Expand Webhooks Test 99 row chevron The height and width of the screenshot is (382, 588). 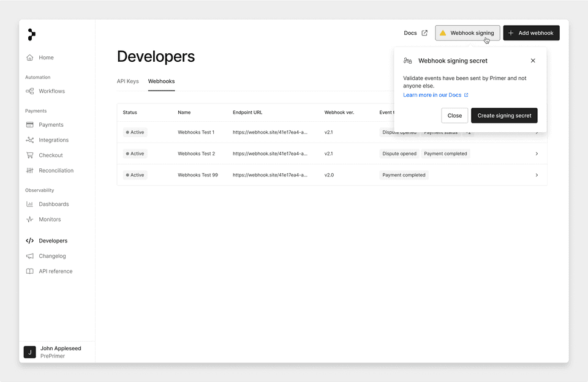coord(537,175)
